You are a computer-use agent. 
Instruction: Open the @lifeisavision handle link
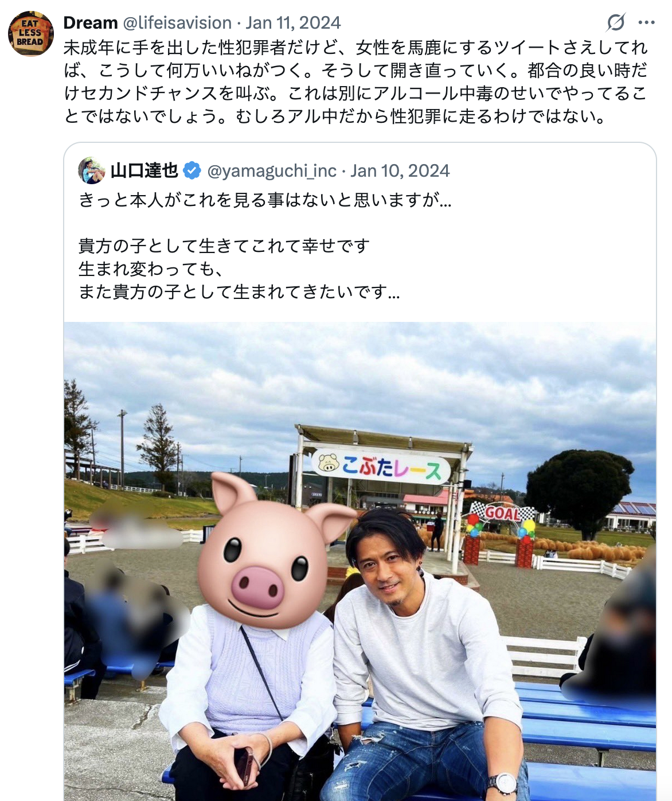[x=177, y=23]
